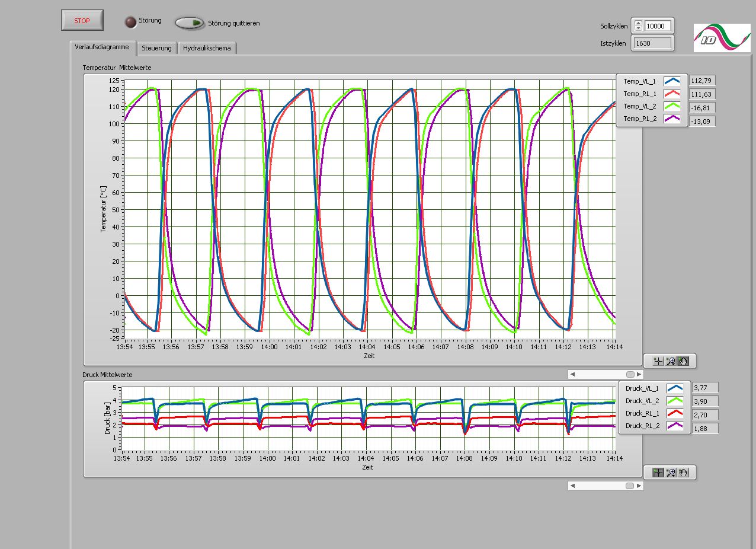
Task: Open Temp_VL_1 plot style swatch
Action: [x=672, y=81]
